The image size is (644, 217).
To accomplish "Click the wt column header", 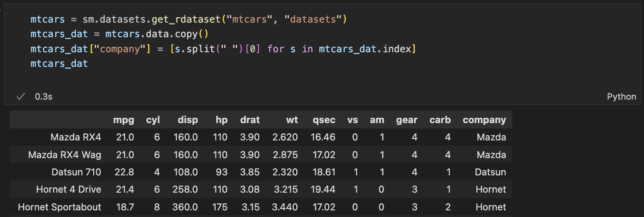I will pyautogui.click(x=292, y=120).
